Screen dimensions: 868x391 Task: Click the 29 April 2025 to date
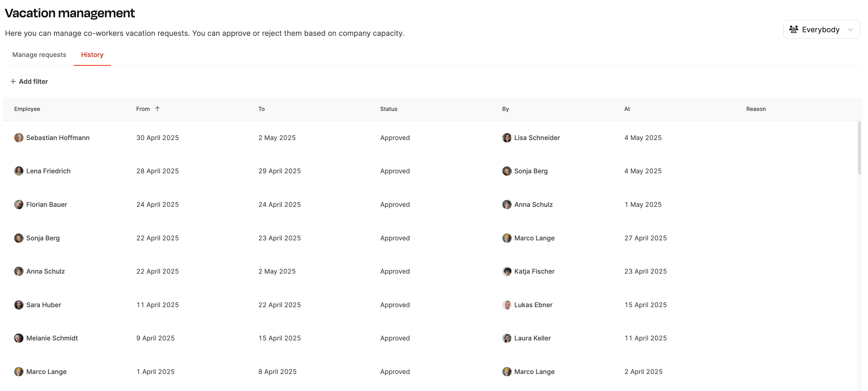279,171
